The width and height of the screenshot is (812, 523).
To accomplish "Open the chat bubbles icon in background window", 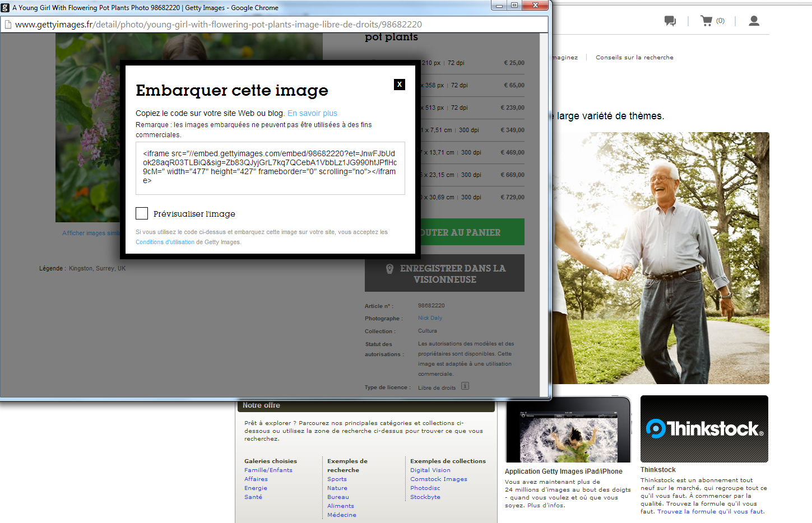I will pos(670,21).
